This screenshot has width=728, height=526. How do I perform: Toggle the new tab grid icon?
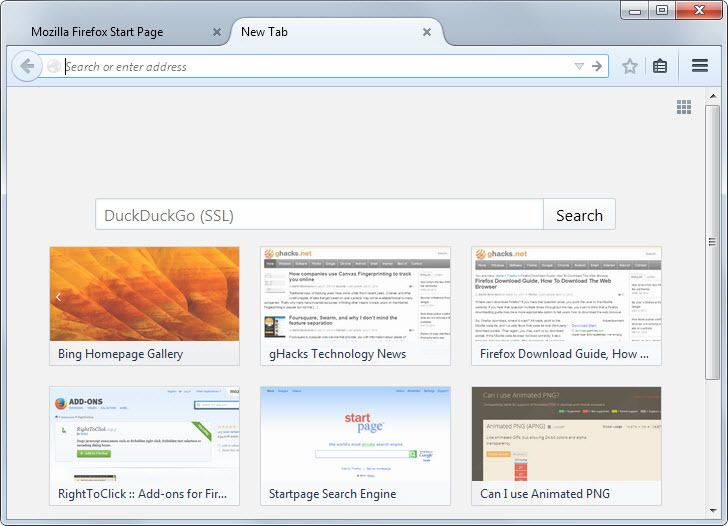[683, 107]
